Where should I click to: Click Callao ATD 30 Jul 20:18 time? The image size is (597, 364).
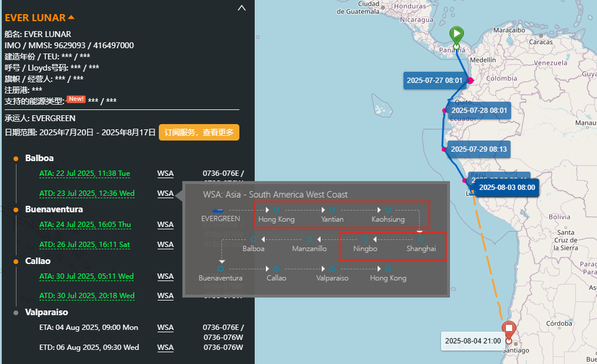pyautogui.click(x=87, y=295)
